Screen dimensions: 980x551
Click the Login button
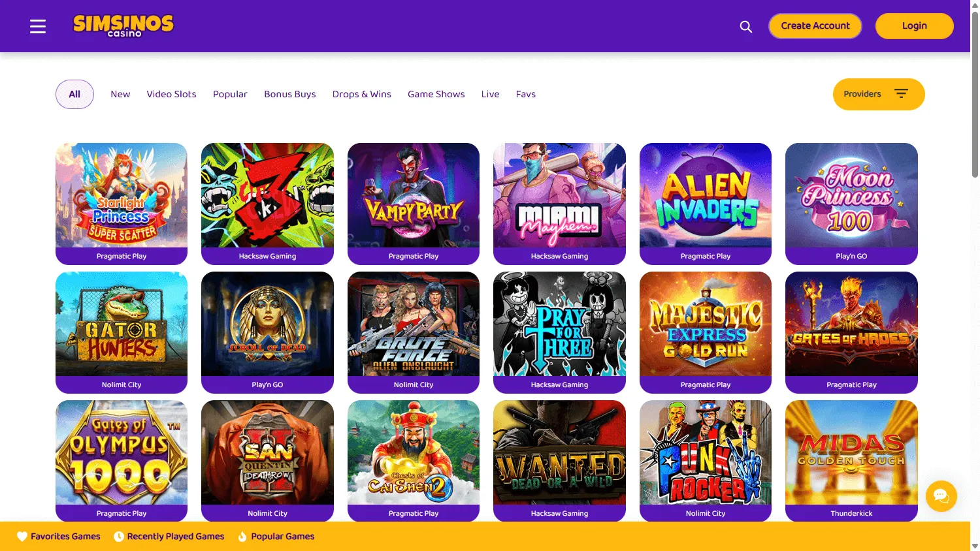(915, 26)
